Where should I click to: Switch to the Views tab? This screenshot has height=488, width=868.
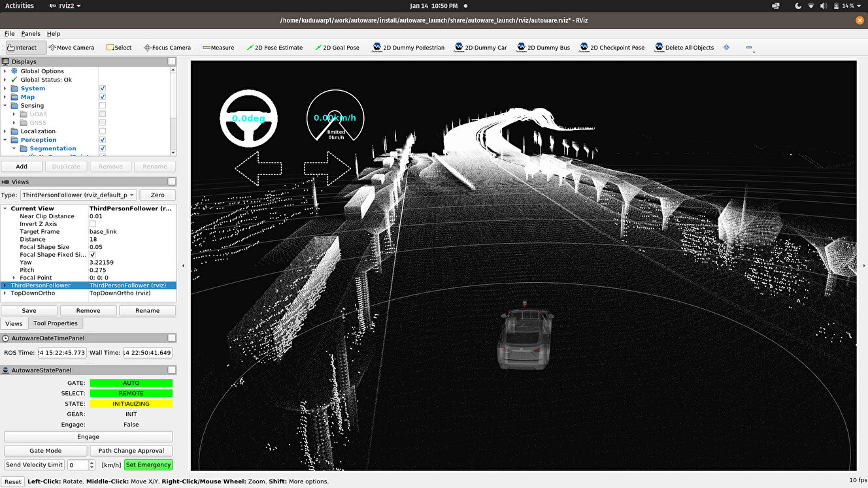coord(14,323)
